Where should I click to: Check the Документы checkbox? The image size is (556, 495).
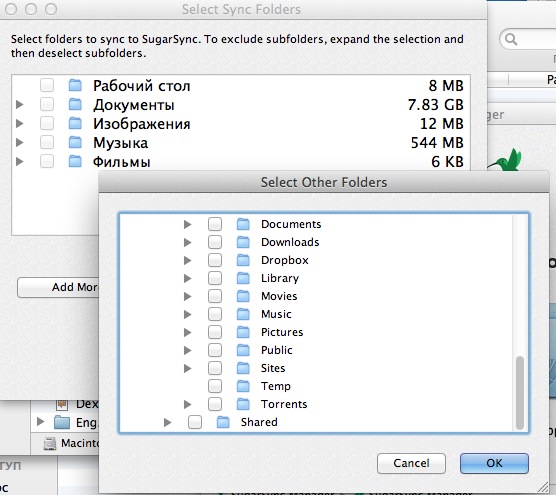click(x=47, y=105)
